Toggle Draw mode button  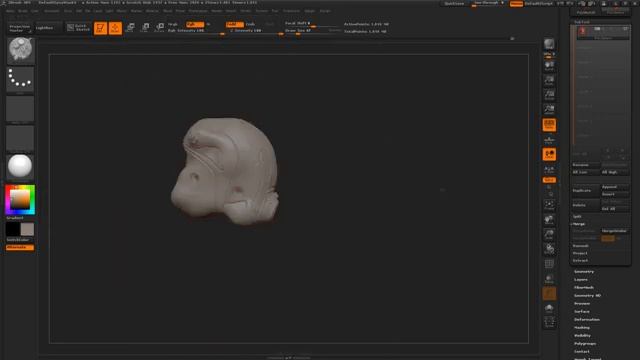[x=115, y=28]
